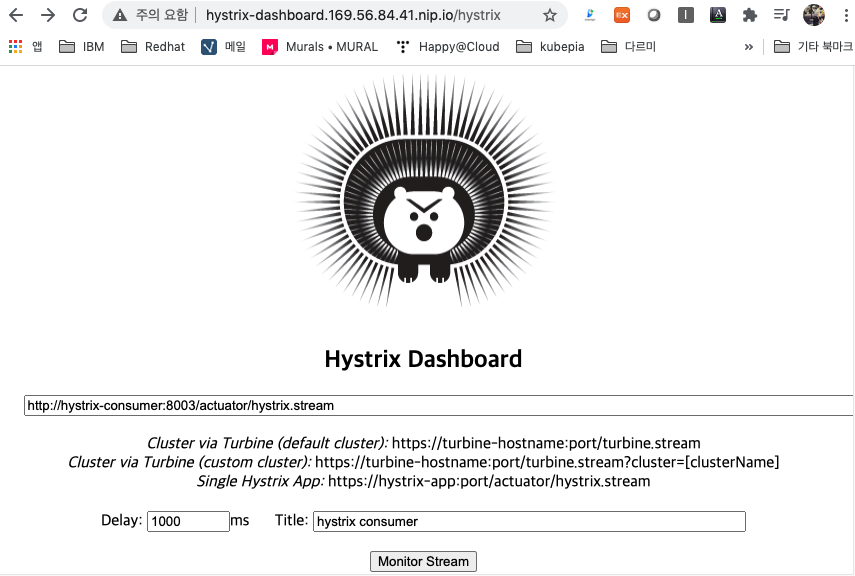Go back using the browser back arrow
The height and width of the screenshot is (576, 855).
pos(16,15)
